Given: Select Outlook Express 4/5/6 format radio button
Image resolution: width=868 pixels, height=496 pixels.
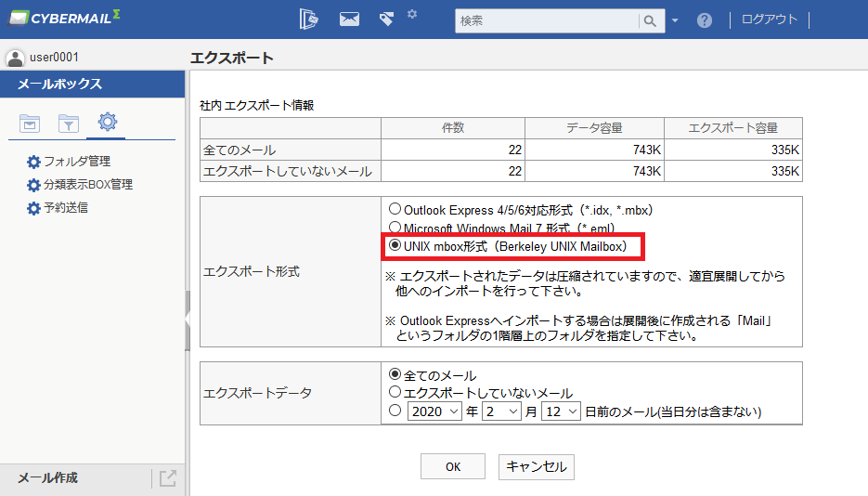Looking at the screenshot, I should point(395,209).
